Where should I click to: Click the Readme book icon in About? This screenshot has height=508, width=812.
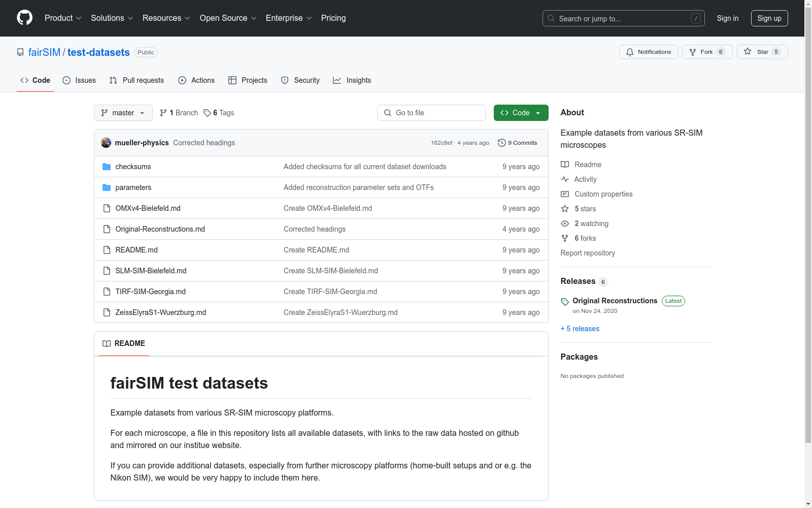tap(565, 165)
